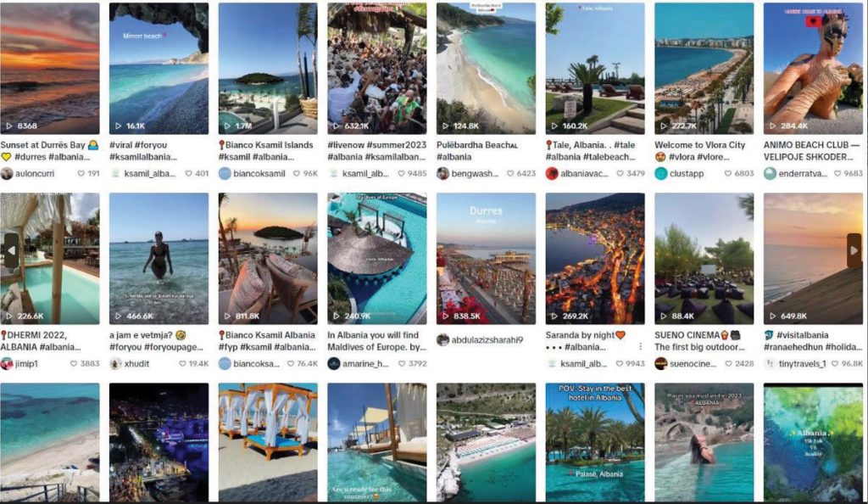
Task: Click the xhudit username link
Action: (x=136, y=363)
